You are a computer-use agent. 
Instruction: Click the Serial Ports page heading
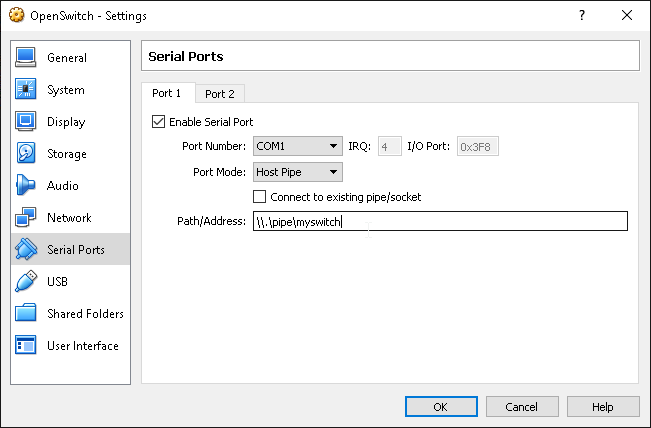(186, 56)
